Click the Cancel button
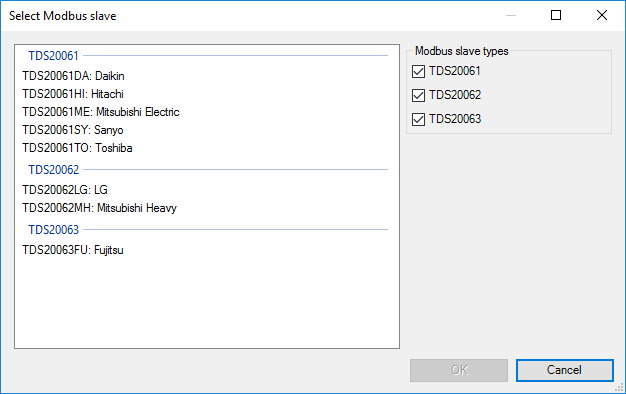Viewport: 626px width, 394px height. pyautogui.click(x=565, y=370)
